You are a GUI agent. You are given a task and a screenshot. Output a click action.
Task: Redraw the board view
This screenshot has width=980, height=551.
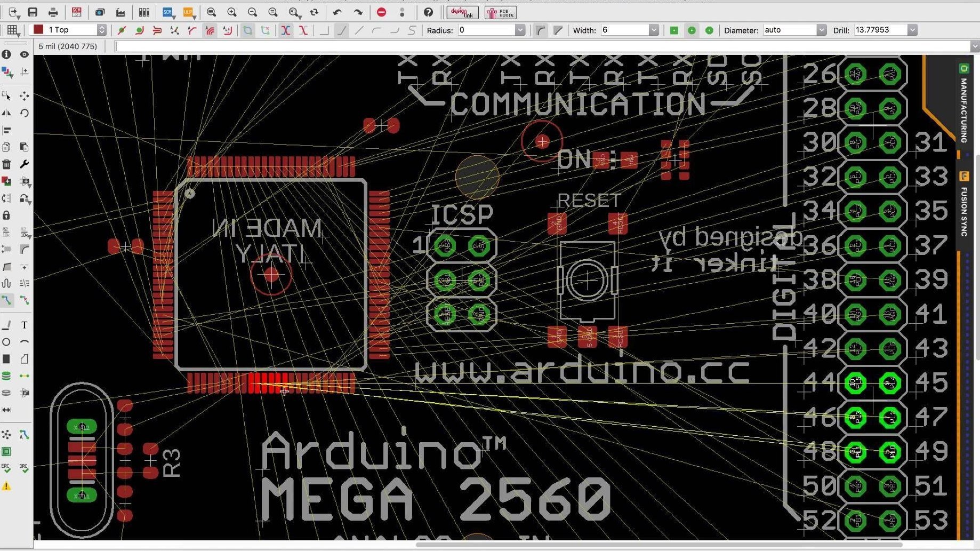point(314,12)
